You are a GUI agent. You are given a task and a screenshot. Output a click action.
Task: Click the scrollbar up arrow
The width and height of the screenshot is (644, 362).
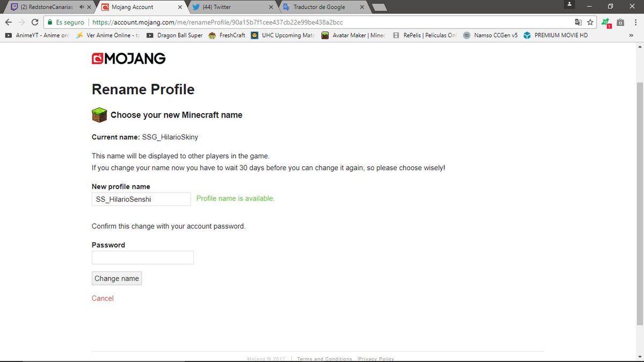click(640, 47)
